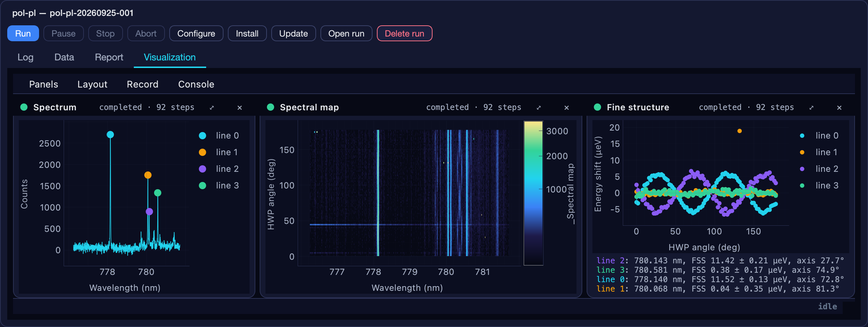Close the Fine structure panel
This screenshot has height=327, width=868.
[x=839, y=107]
